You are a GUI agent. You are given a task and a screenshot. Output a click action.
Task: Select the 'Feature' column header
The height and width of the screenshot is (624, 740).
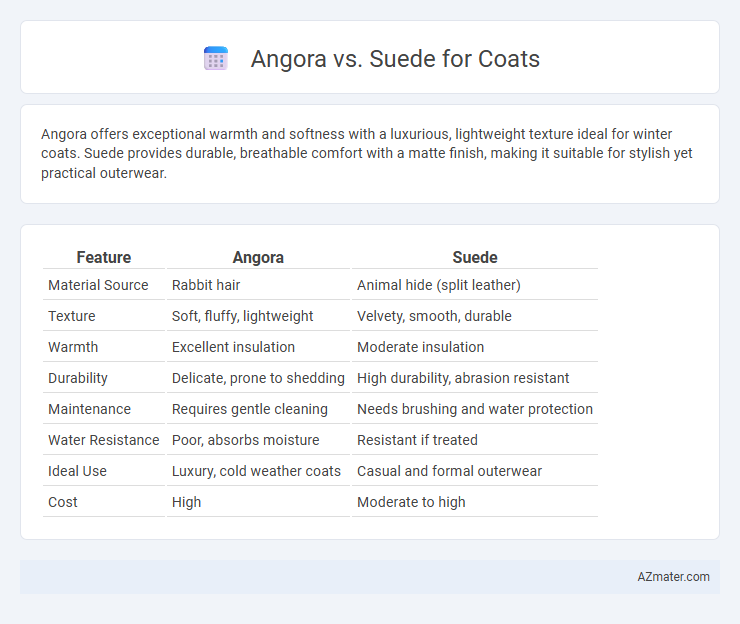(104, 257)
